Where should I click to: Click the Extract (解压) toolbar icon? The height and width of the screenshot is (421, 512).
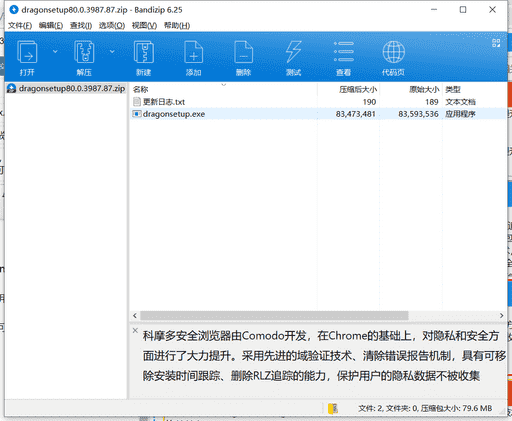84,52
